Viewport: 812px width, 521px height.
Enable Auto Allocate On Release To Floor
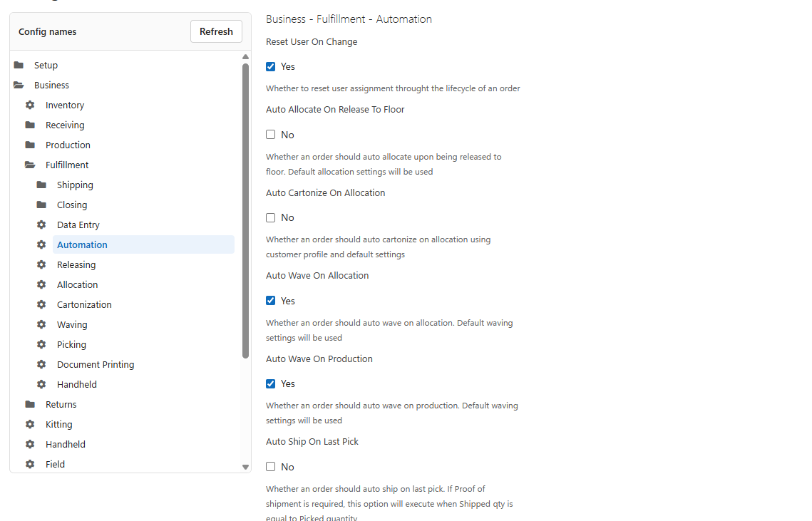[270, 135]
